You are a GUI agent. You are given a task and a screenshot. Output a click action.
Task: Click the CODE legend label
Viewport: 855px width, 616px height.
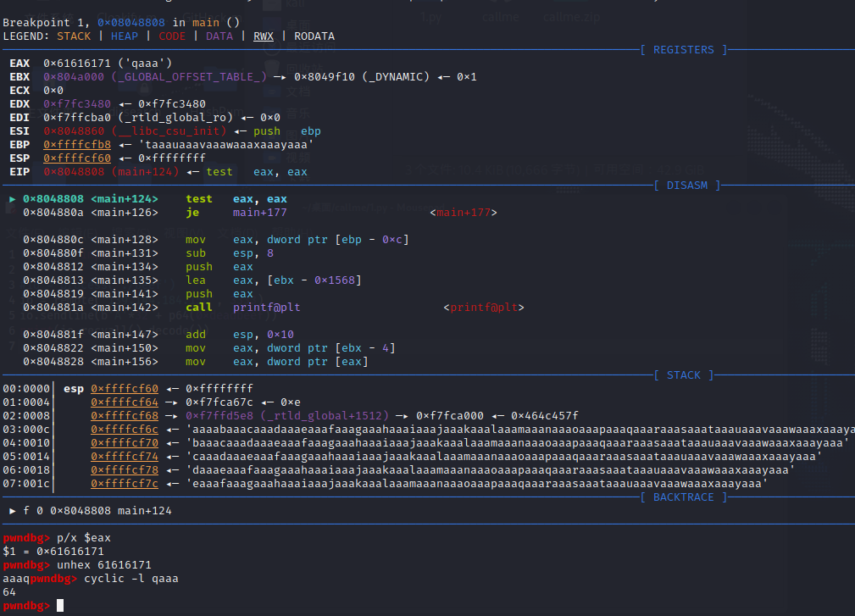point(172,36)
